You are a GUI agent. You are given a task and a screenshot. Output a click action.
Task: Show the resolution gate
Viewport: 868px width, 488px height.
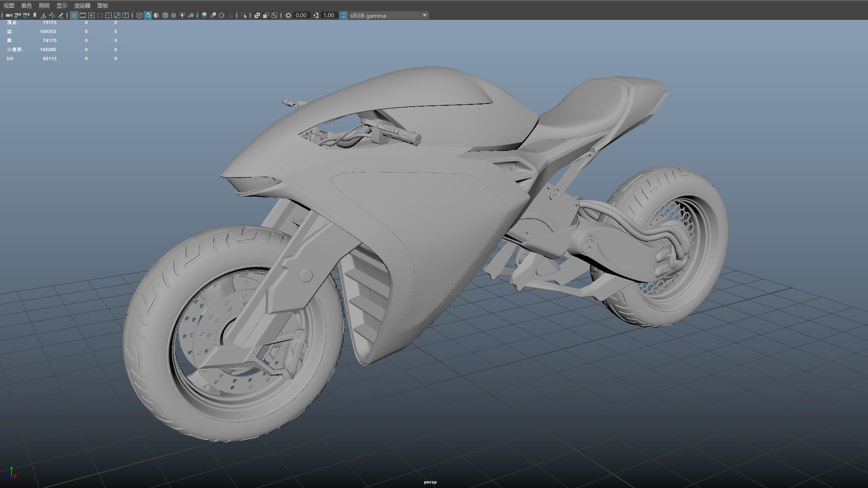pyautogui.click(x=92, y=15)
